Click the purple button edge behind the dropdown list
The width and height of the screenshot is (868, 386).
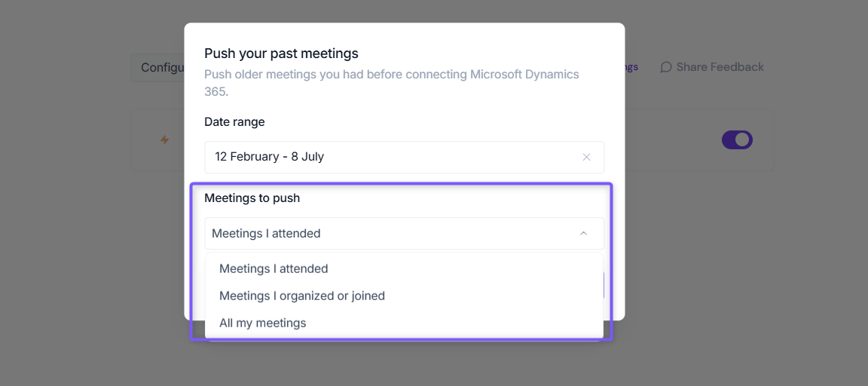coord(604,285)
